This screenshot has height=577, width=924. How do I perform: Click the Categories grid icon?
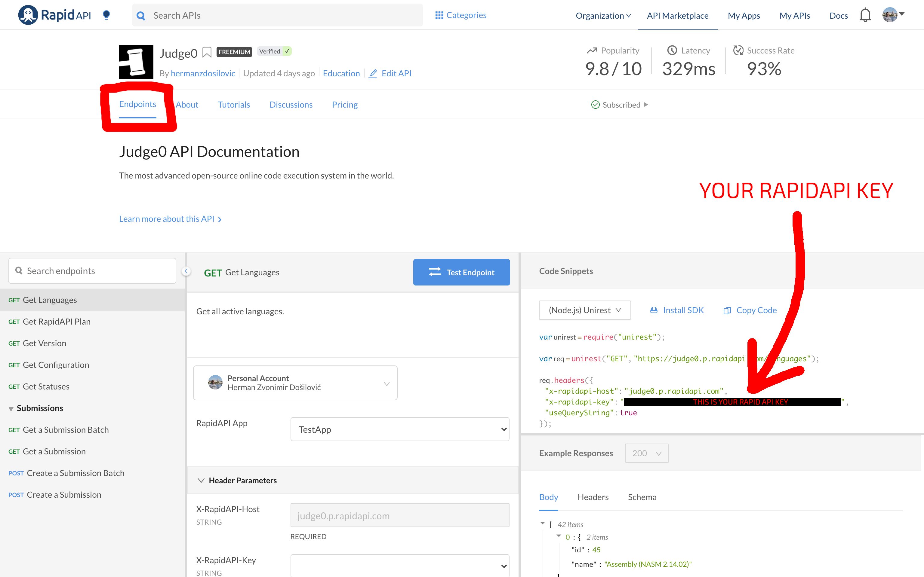pos(439,15)
